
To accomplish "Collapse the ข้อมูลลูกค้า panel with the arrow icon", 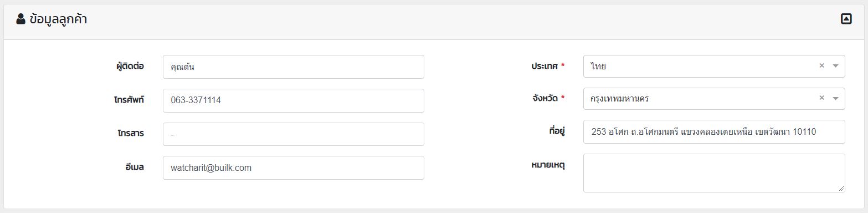I will [846, 19].
